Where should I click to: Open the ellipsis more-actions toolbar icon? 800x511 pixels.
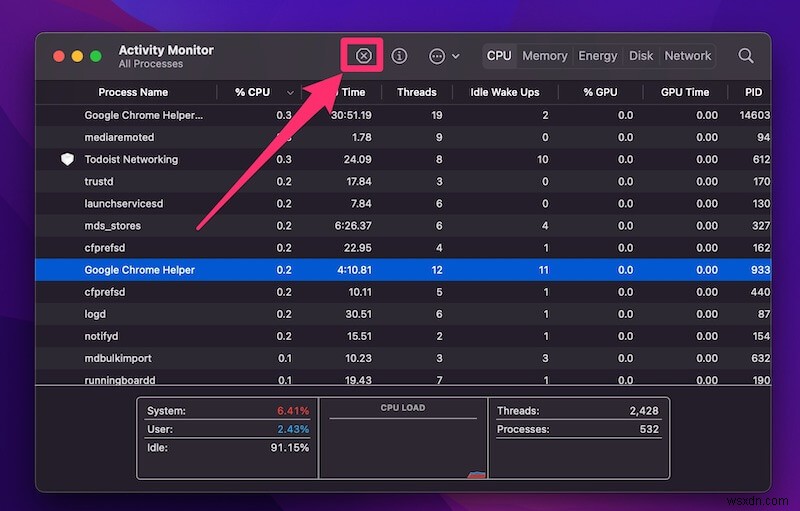437,56
